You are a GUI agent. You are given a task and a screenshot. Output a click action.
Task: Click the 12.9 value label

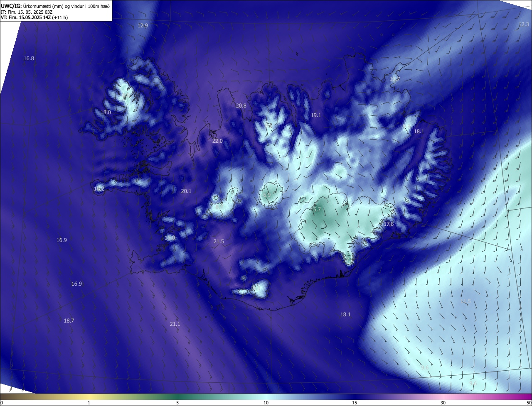pyautogui.click(x=143, y=25)
